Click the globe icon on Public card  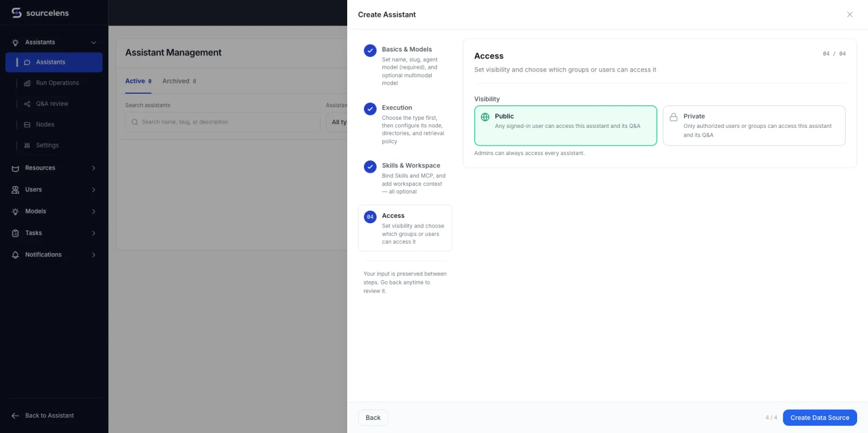(x=485, y=117)
